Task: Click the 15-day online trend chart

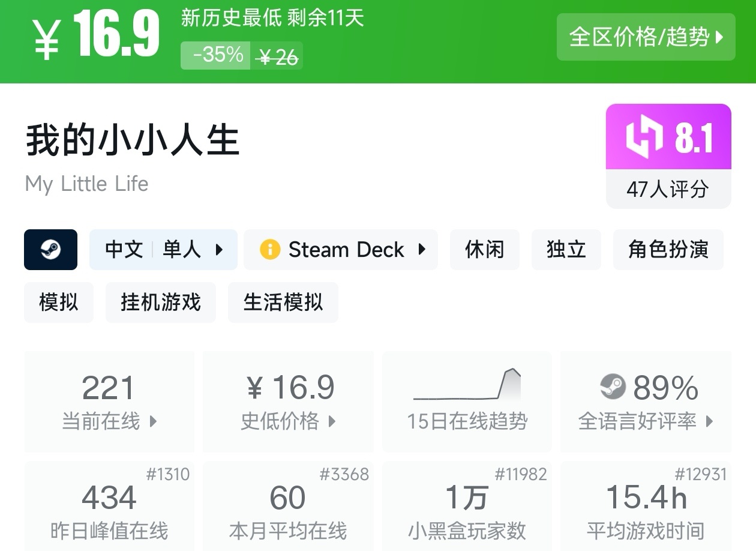Action: (467, 384)
